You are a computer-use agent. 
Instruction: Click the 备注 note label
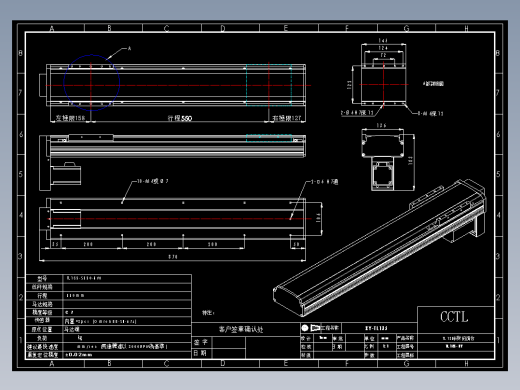(x=208, y=313)
